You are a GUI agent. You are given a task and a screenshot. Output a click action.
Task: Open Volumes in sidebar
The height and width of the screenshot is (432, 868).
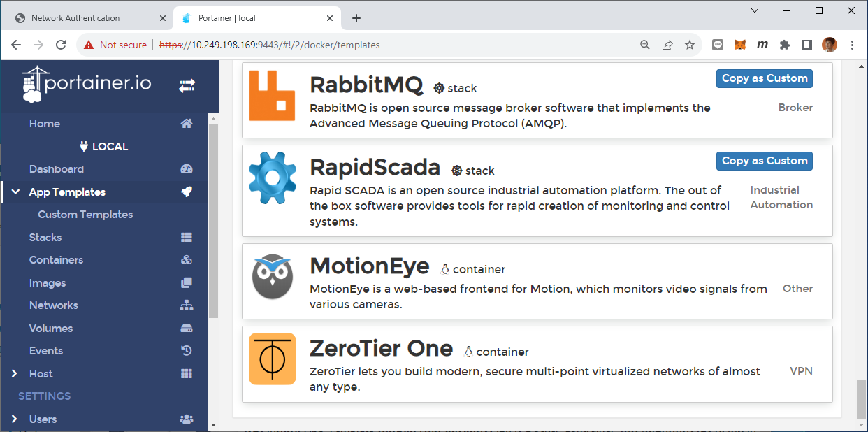click(51, 329)
